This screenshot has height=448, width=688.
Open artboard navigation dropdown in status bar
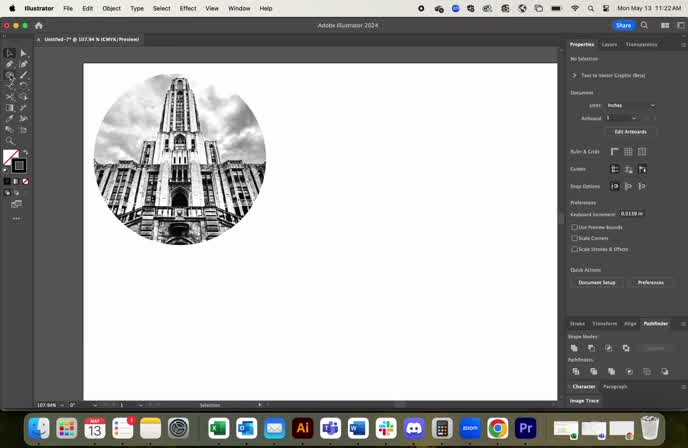(140, 405)
